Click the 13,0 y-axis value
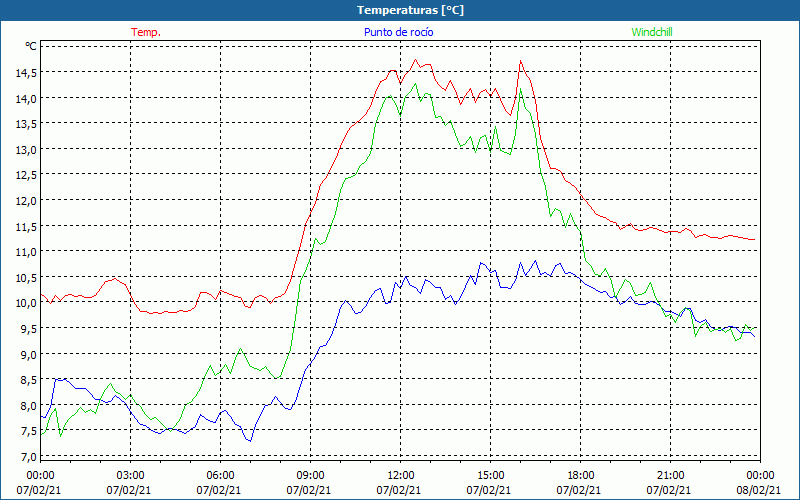Screen dimensions: 800x500 (x=26, y=149)
